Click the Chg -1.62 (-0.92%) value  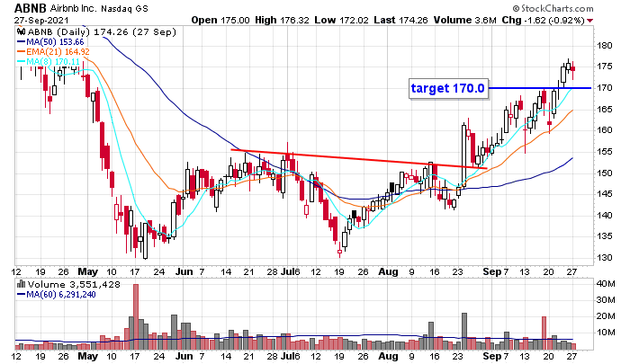(x=544, y=20)
